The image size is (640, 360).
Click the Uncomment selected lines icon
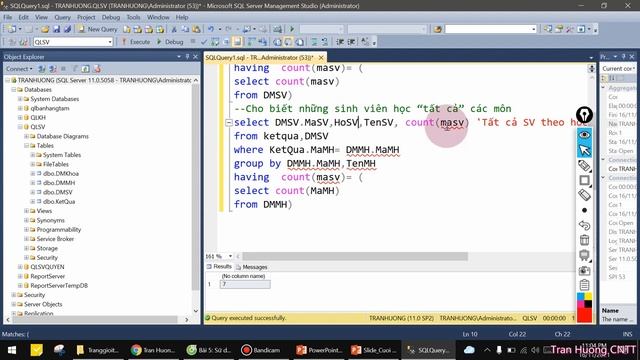coord(324,42)
